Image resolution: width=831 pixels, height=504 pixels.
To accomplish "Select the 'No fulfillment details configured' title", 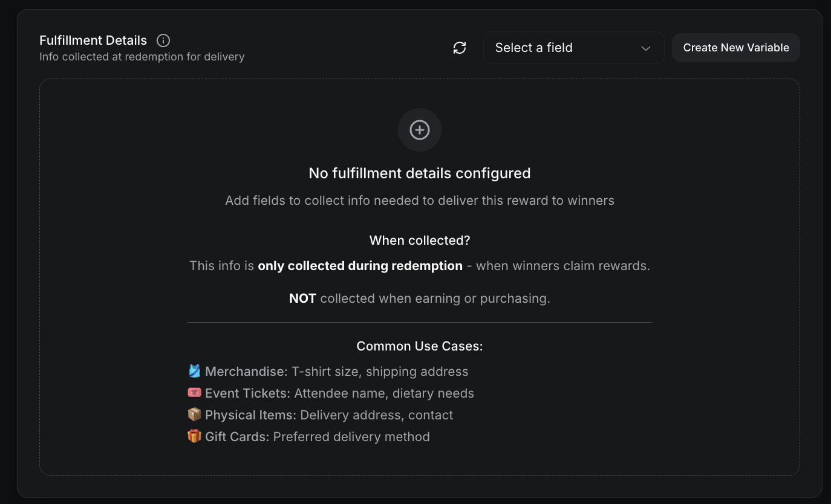I will point(420,173).
